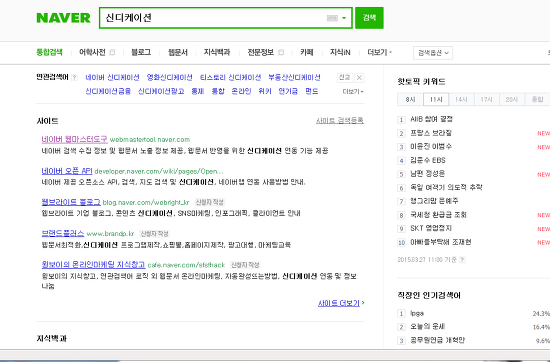Viewport: 550px width, 362px height.
Task: Click popular search term 오늘의 운세
Action: (428, 327)
